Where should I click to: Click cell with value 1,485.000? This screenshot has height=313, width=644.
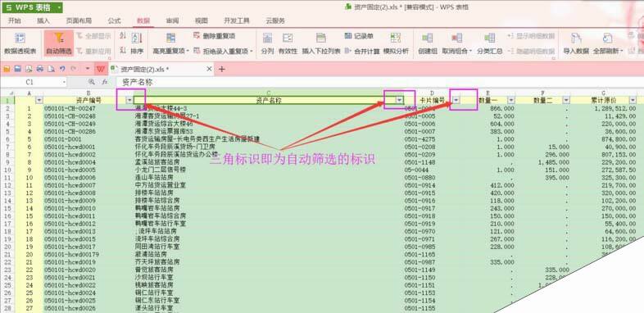click(543, 162)
